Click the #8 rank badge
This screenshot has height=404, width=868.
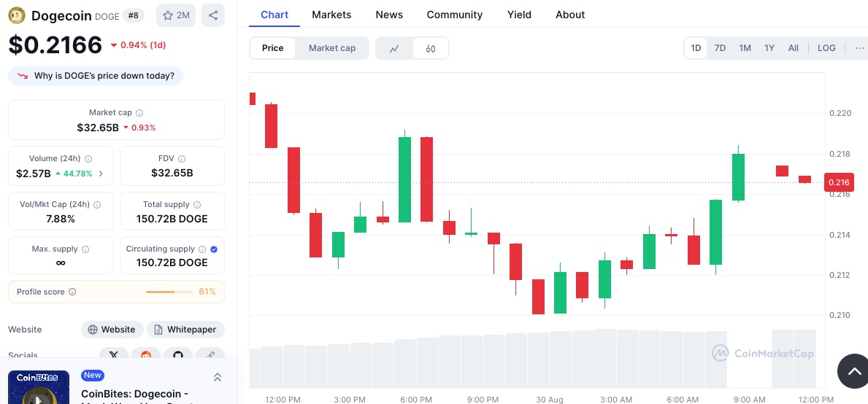point(134,15)
